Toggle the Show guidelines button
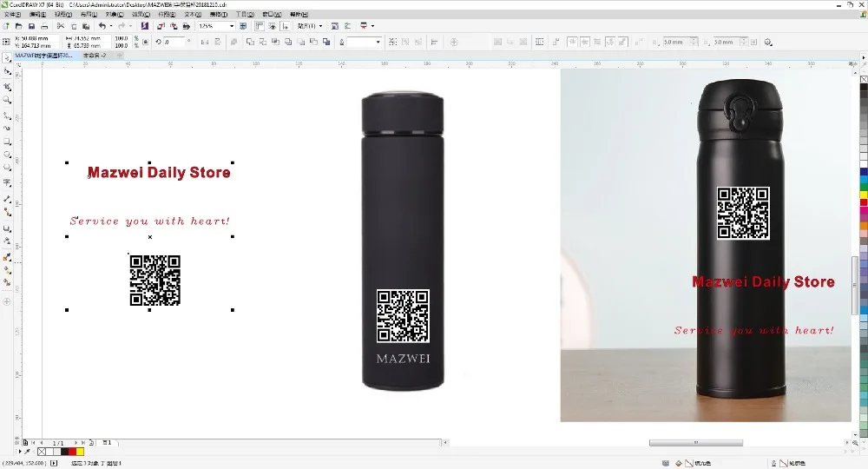This screenshot has height=469, width=868. [285, 26]
